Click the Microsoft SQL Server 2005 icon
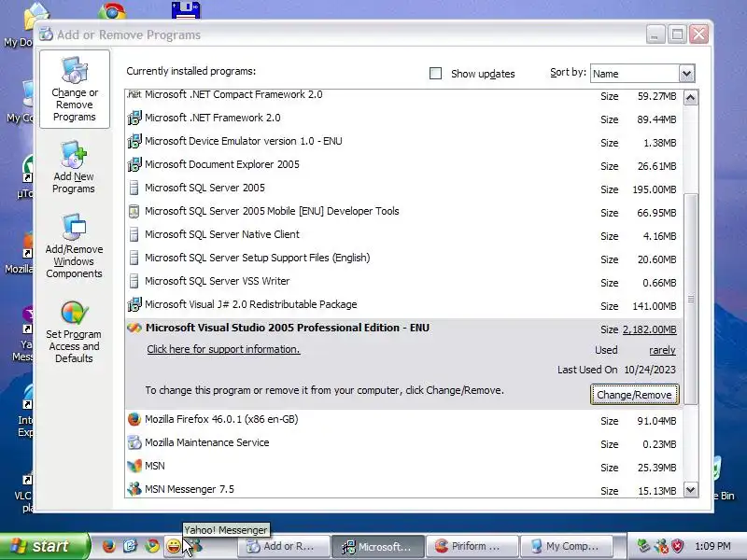The image size is (747, 560). point(134,188)
